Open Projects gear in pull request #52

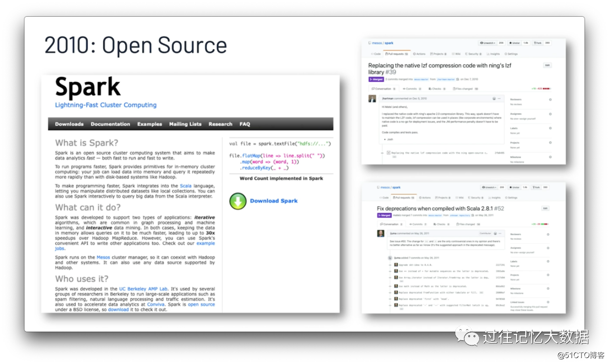[548, 275]
